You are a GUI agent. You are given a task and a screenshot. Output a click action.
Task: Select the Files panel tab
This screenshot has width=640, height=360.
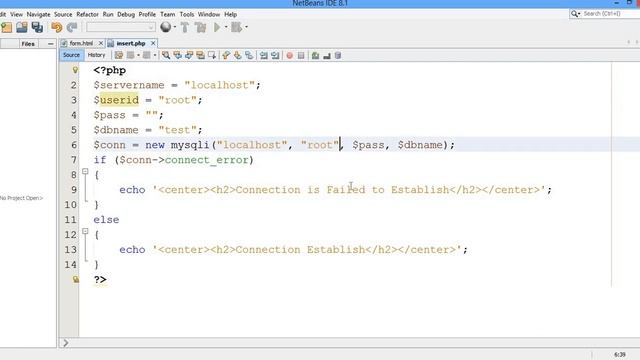(x=28, y=44)
